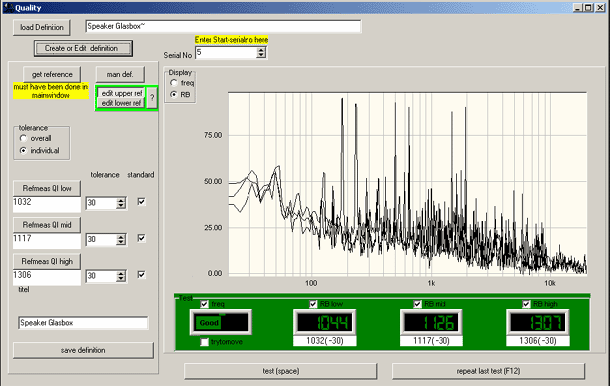Image resolution: width=610 pixels, height=386 pixels.
Task: Run test with test (space) button
Action: (280, 371)
